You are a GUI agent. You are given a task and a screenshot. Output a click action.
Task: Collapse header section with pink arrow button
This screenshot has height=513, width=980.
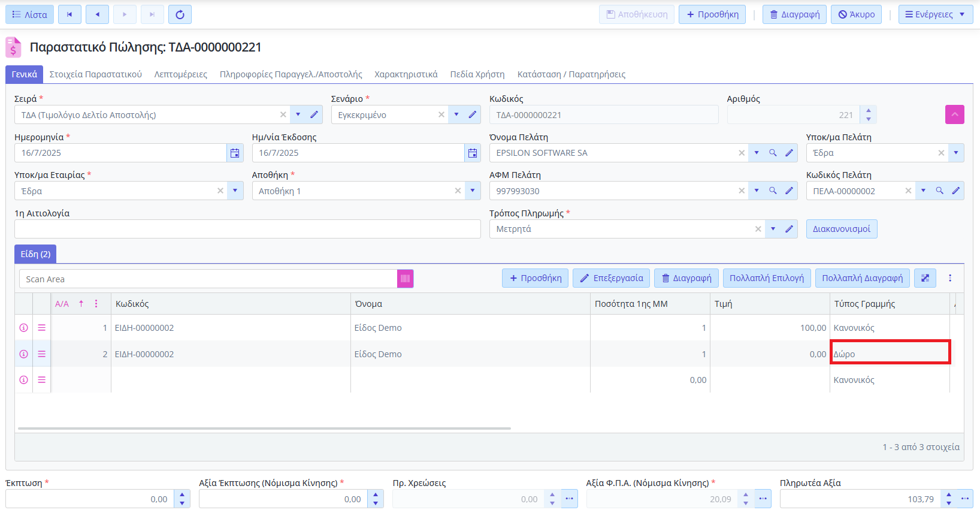tap(954, 114)
